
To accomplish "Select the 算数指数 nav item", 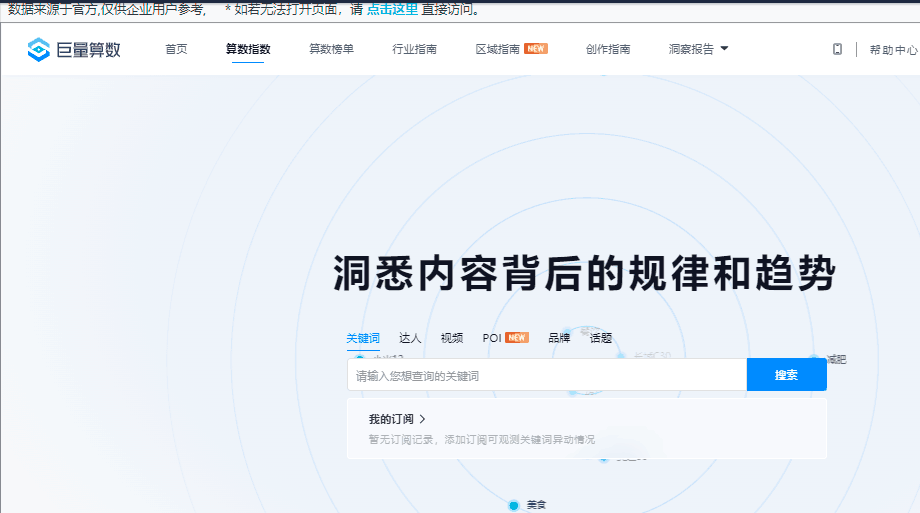I will (248, 49).
